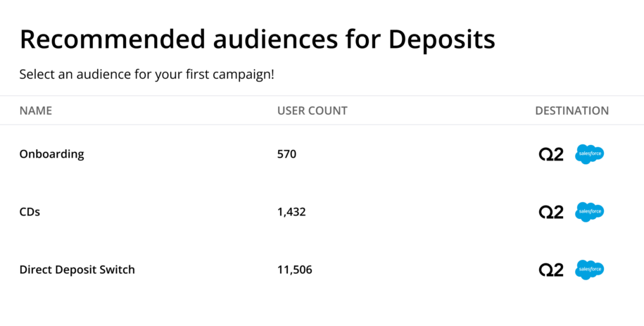Choose the Direct Deposit Switch audience
This screenshot has height=326, width=644.
77,270
